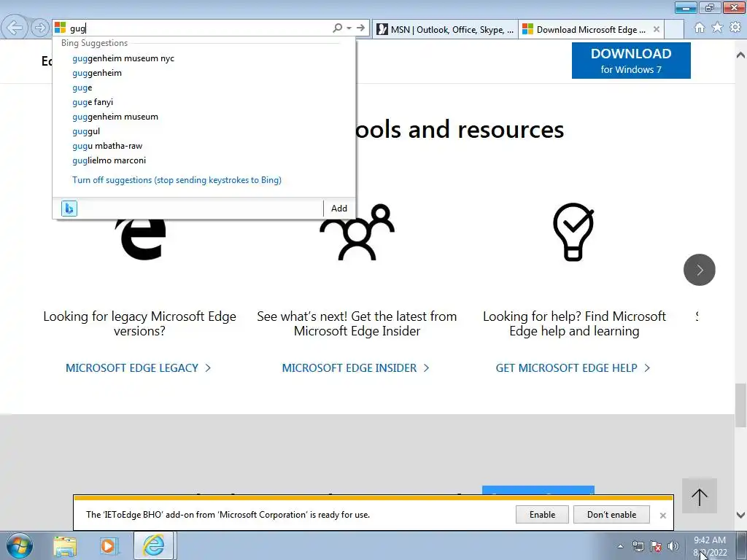This screenshot has width=747, height=560.
Task: Click the Show desktop button
Action: [x=742, y=545]
